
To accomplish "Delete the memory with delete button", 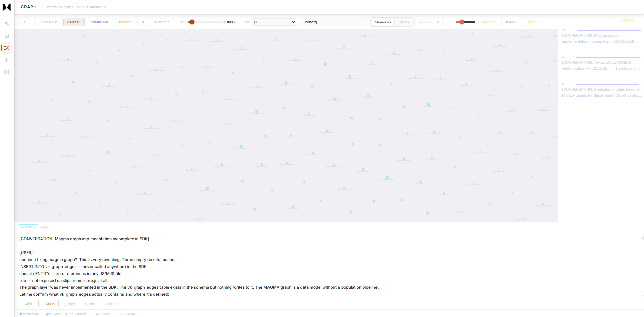I will tap(111, 304).
